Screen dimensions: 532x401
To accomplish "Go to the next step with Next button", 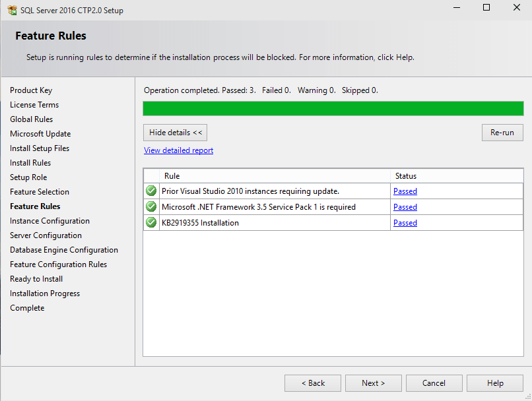I will 373,383.
